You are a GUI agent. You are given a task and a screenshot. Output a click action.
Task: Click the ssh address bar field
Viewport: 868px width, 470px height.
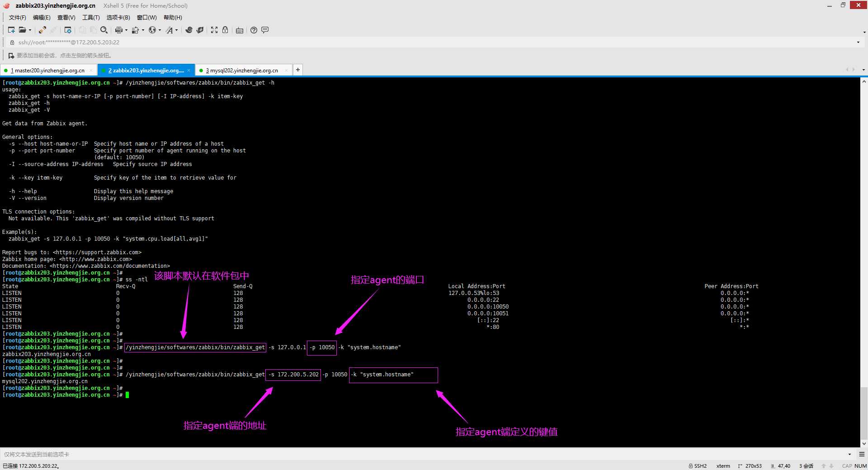click(434, 43)
